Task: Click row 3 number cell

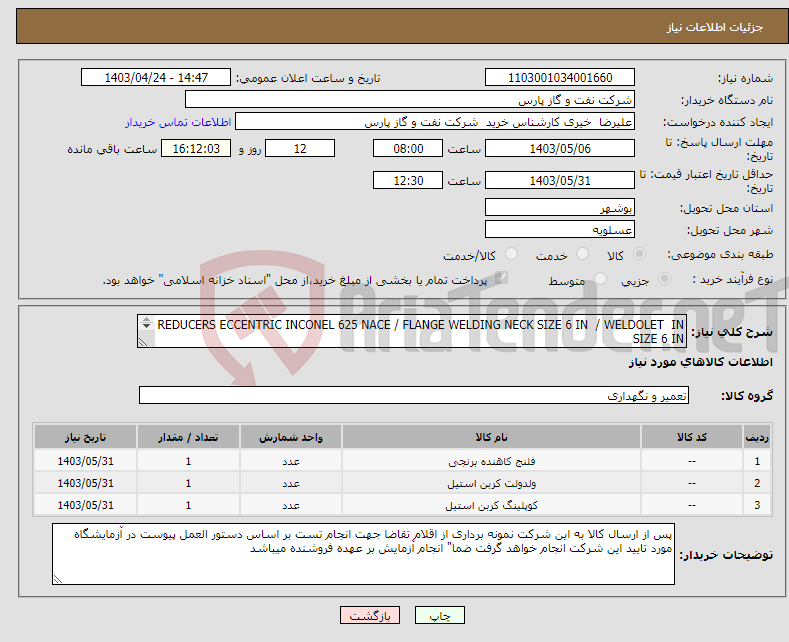Action: tap(757, 505)
